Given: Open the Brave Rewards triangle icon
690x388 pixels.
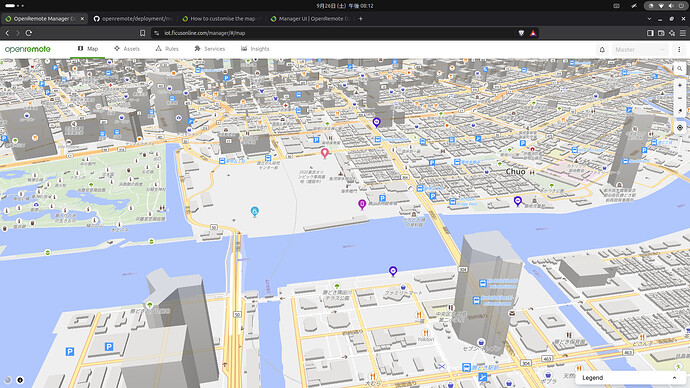Looking at the screenshot, I should point(533,33).
